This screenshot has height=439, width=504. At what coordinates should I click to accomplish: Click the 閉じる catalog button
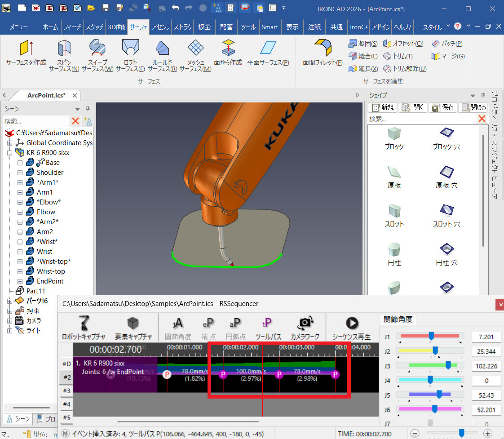pyautogui.click(x=473, y=107)
